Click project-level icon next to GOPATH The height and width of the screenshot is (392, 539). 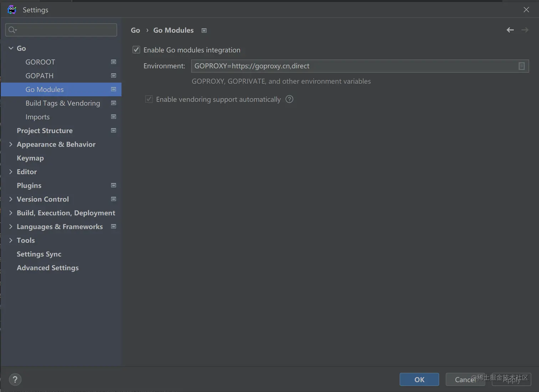click(113, 76)
